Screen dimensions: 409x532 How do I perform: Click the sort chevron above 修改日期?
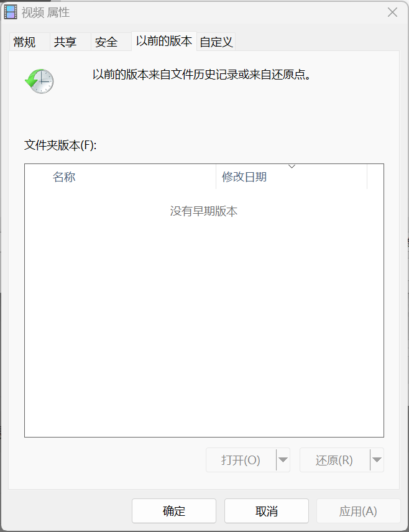click(x=292, y=167)
